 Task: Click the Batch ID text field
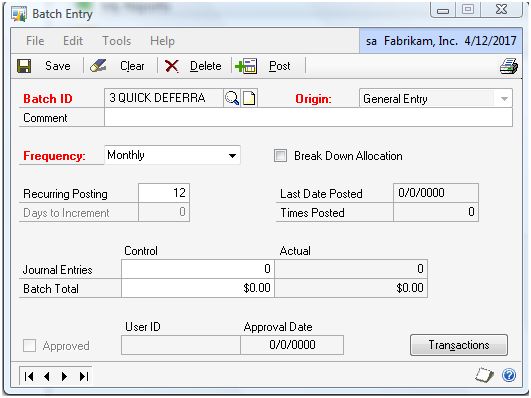coord(164,98)
